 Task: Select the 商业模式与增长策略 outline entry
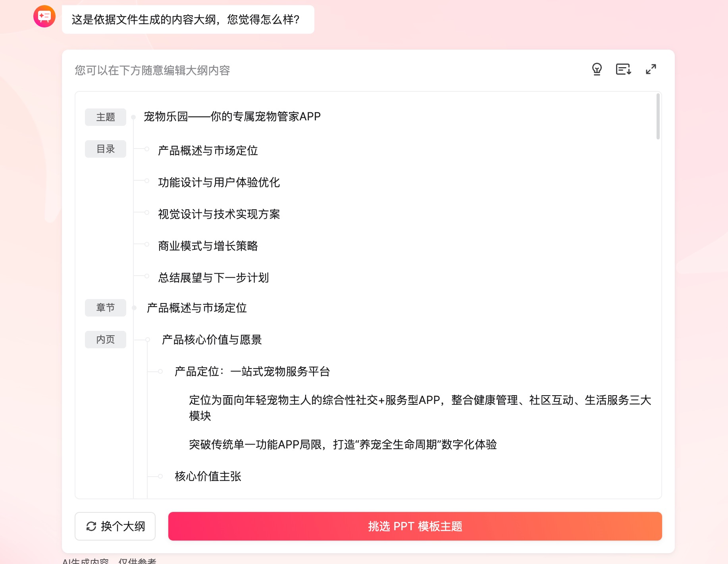207,246
